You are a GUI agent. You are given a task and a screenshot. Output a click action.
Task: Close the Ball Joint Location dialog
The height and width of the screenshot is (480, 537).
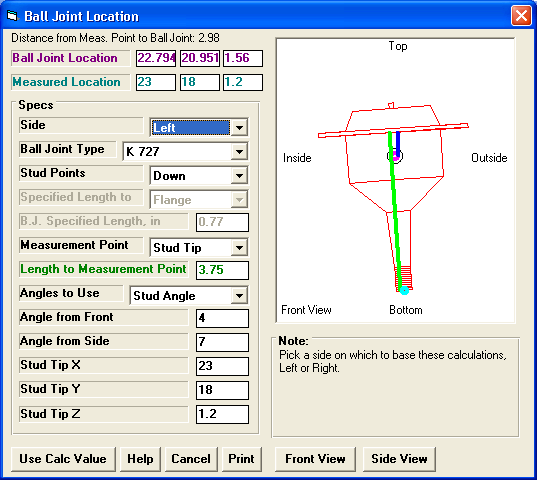pos(521,16)
